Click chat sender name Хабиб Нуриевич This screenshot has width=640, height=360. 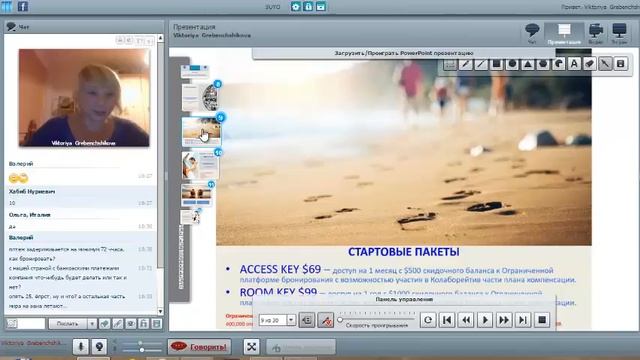tap(32, 191)
